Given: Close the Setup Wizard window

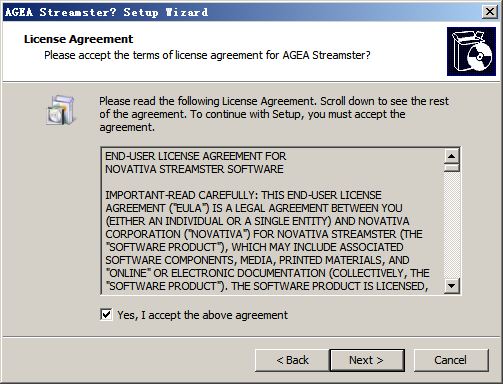Looking at the screenshot, I should pos(490,12).
